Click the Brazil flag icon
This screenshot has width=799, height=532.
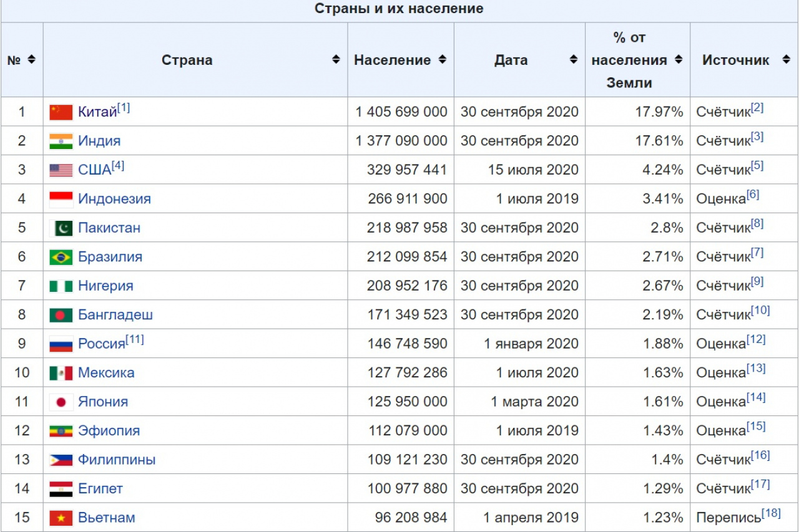(x=61, y=257)
